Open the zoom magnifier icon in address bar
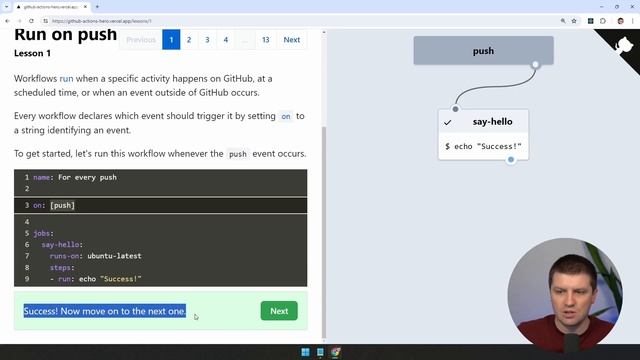This screenshot has width=640, height=360. 563,21
